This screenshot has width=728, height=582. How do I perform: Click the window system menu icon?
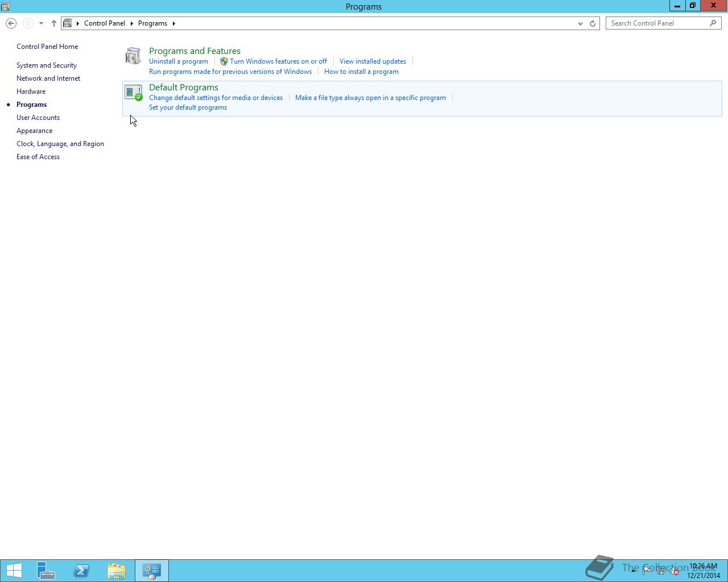point(5,6)
